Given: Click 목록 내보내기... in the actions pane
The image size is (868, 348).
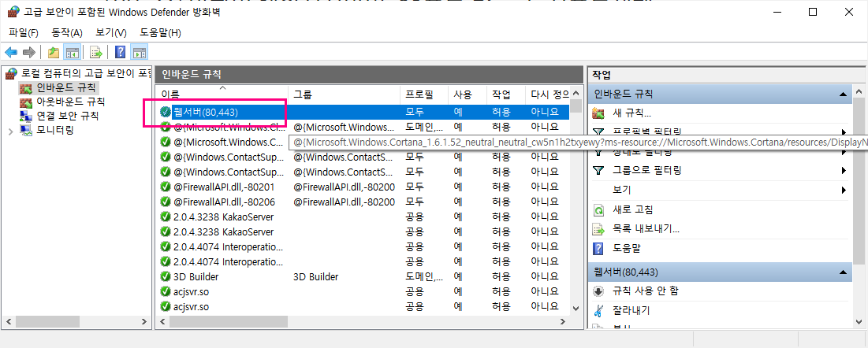Looking at the screenshot, I should 646,229.
